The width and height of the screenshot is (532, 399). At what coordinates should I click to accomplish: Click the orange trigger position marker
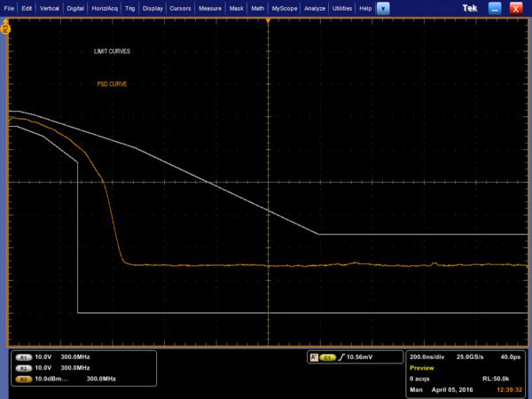pyautogui.click(x=268, y=21)
